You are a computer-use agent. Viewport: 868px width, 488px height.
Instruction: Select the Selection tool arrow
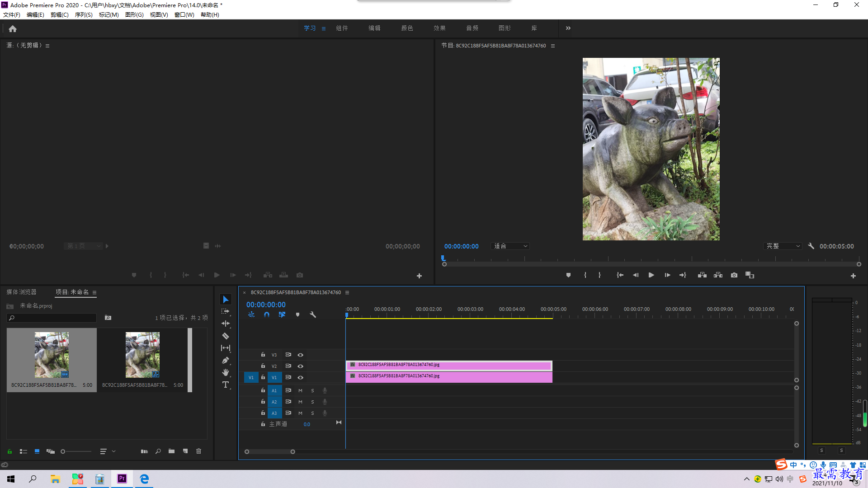point(226,300)
